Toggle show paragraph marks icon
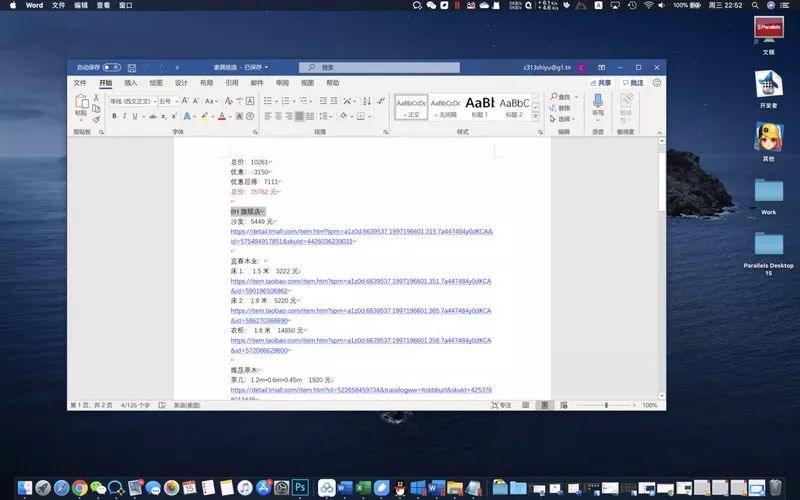800x500 pixels. click(381, 101)
